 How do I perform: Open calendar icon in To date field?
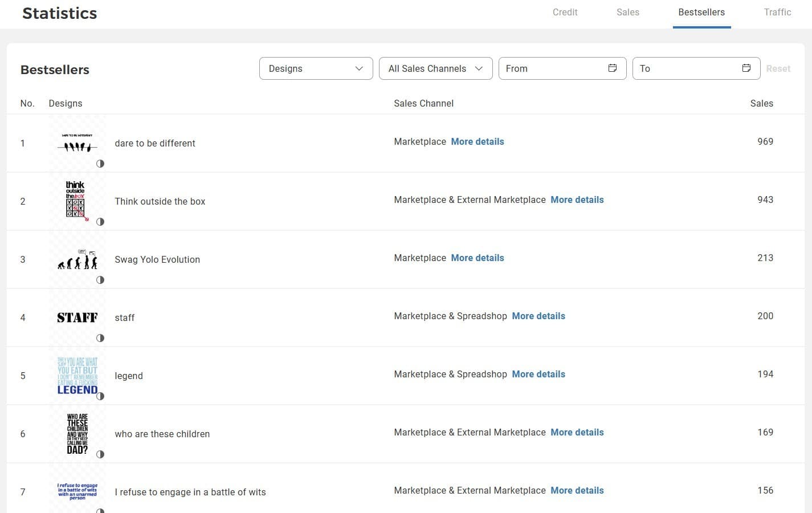click(x=746, y=68)
